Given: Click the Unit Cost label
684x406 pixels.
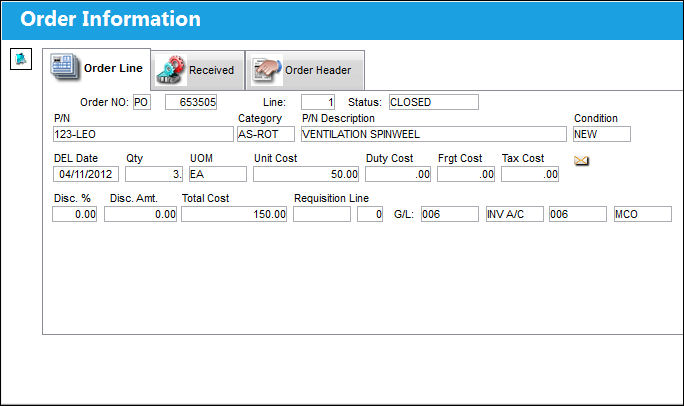Looking at the screenshot, I should pyautogui.click(x=276, y=158).
